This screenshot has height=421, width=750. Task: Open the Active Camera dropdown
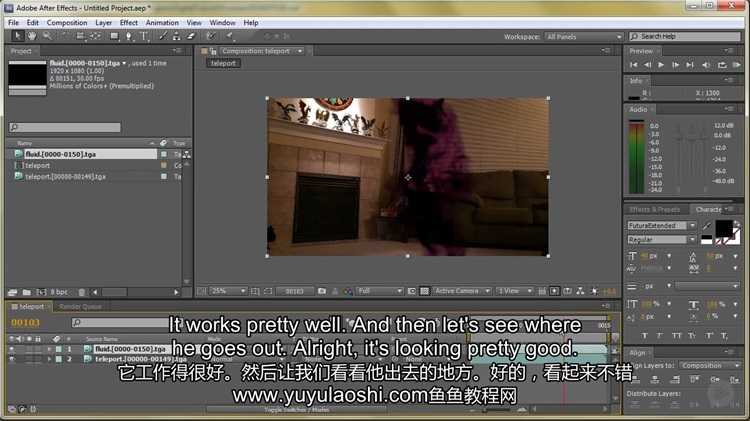[462, 291]
